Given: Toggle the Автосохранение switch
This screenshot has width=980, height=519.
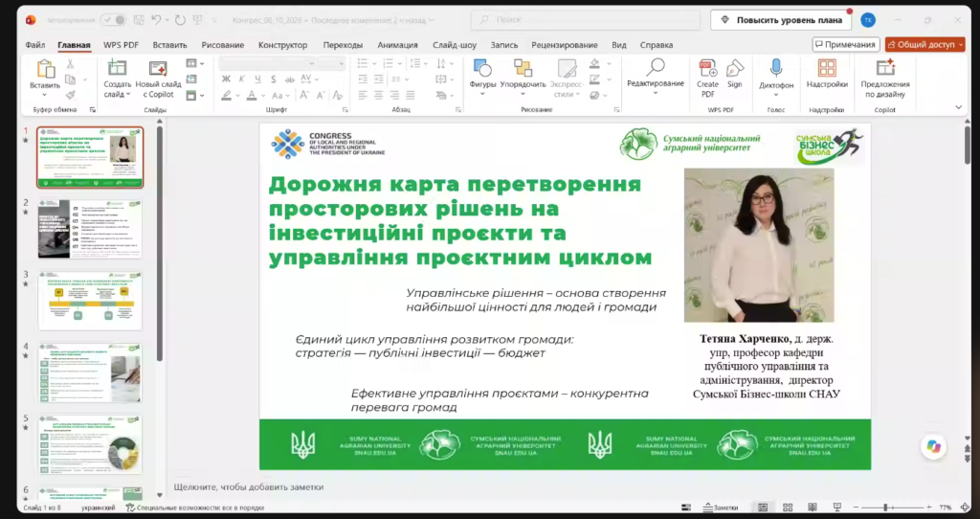Looking at the screenshot, I should (x=114, y=20).
